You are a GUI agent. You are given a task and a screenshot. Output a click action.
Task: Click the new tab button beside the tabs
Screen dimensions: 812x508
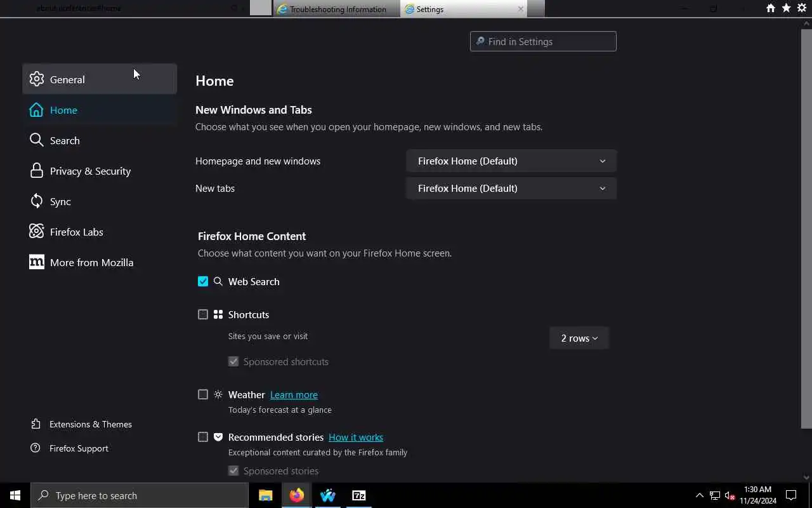click(x=535, y=8)
